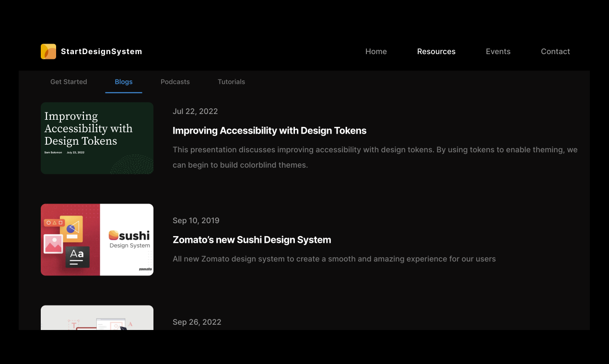Open the Contact nav item
This screenshot has height=364, width=609.
coord(555,52)
